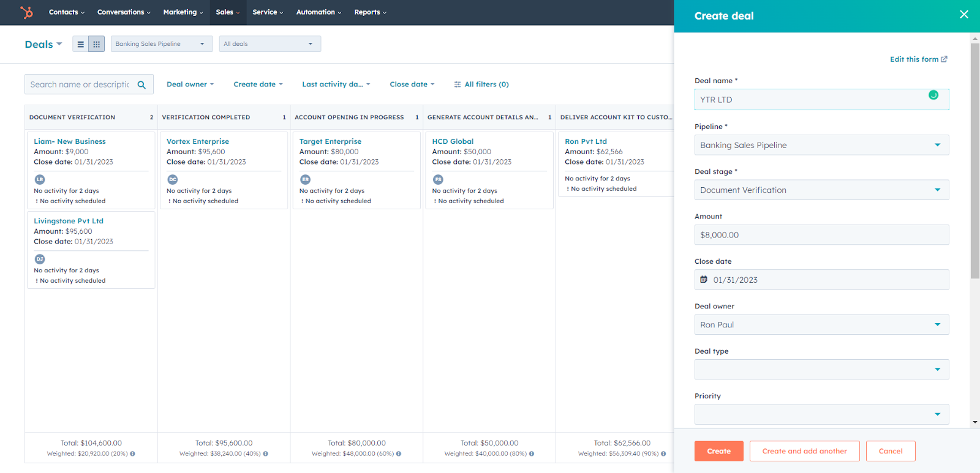
Task: Open the Deal type dropdown
Action: 821,370
